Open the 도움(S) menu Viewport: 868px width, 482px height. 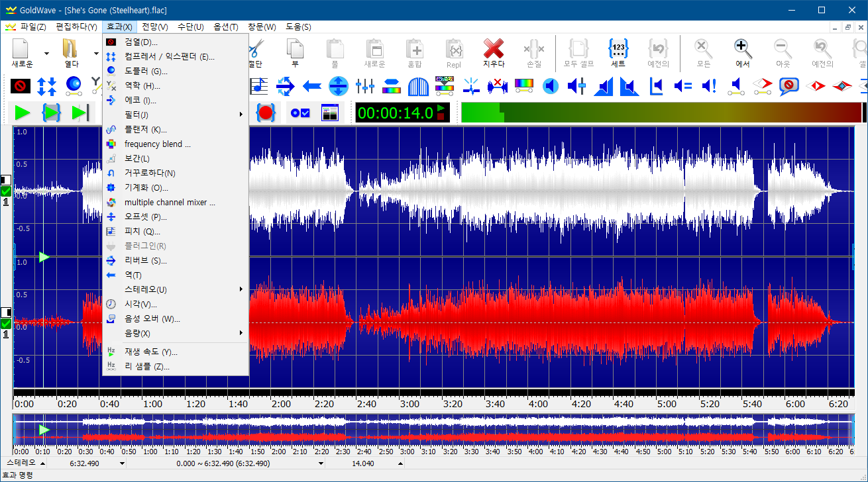[x=298, y=26]
